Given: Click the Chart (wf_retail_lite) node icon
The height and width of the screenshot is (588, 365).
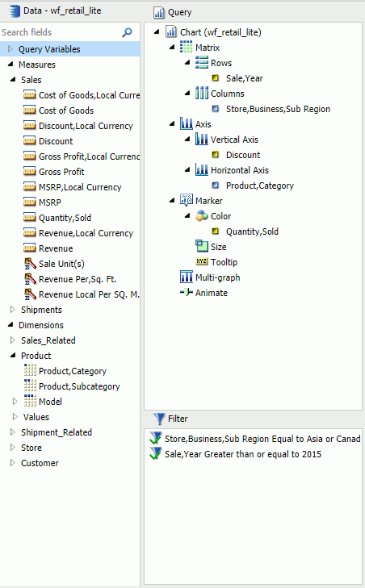Looking at the screenshot, I should click(x=171, y=32).
